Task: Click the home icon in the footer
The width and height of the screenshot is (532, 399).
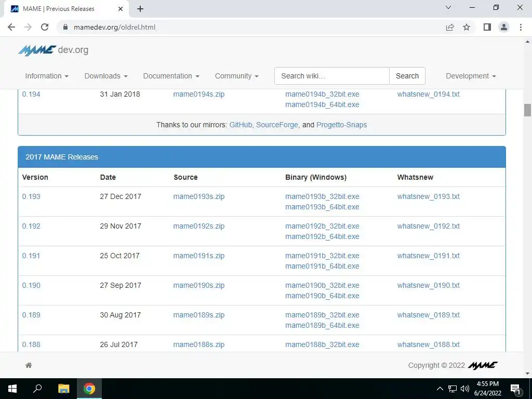Action: tap(29, 365)
